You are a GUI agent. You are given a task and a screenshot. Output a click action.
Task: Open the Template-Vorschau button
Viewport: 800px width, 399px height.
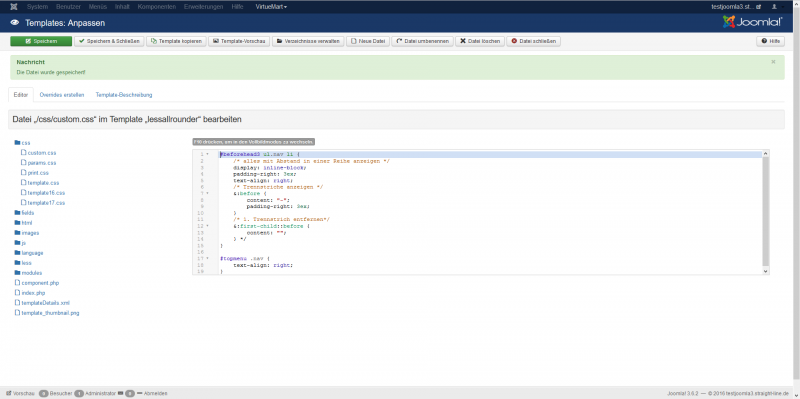[x=239, y=41]
